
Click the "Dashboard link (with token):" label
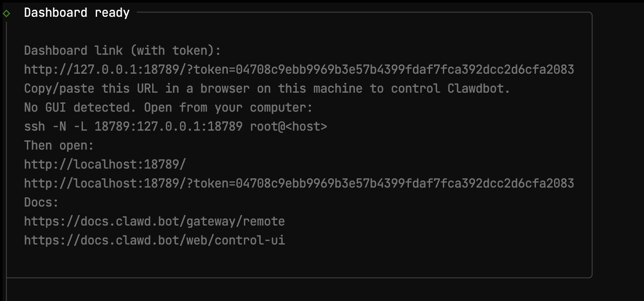(x=122, y=51)
